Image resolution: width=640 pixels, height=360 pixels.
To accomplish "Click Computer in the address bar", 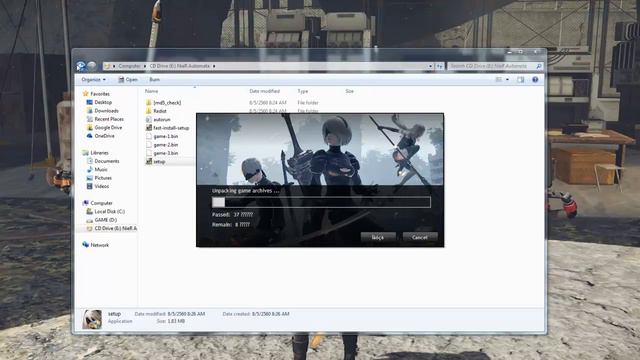I will [x=129, y=66].
